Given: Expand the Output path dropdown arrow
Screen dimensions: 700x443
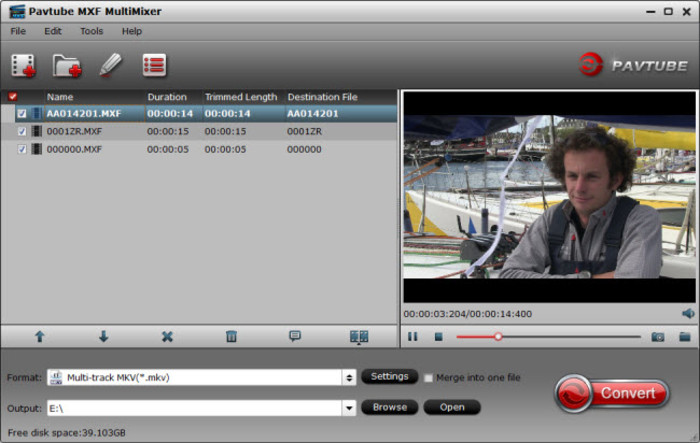Looking at the screenshot, I should (x=349, y=408).
